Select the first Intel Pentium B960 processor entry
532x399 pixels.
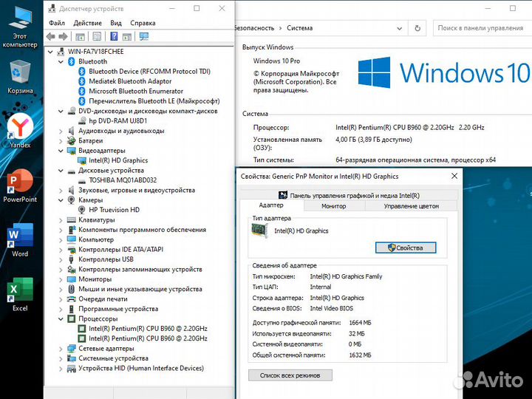[148, 328]
